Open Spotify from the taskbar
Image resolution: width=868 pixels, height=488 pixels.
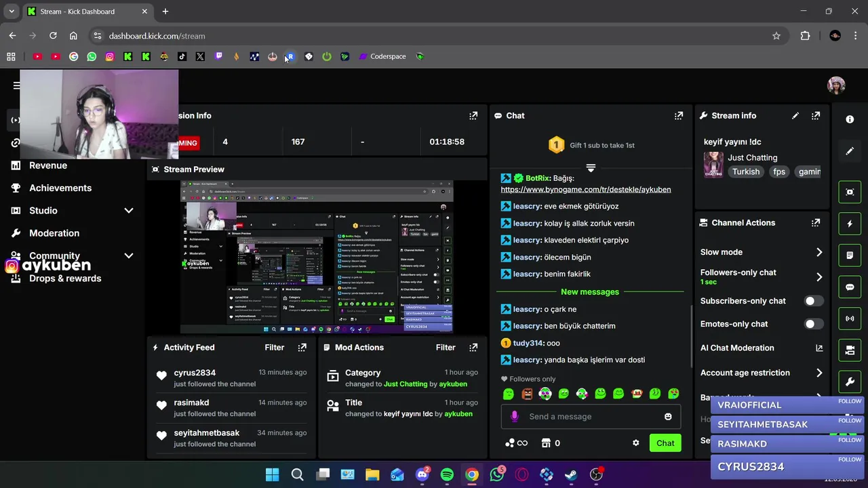coord(447,474)
